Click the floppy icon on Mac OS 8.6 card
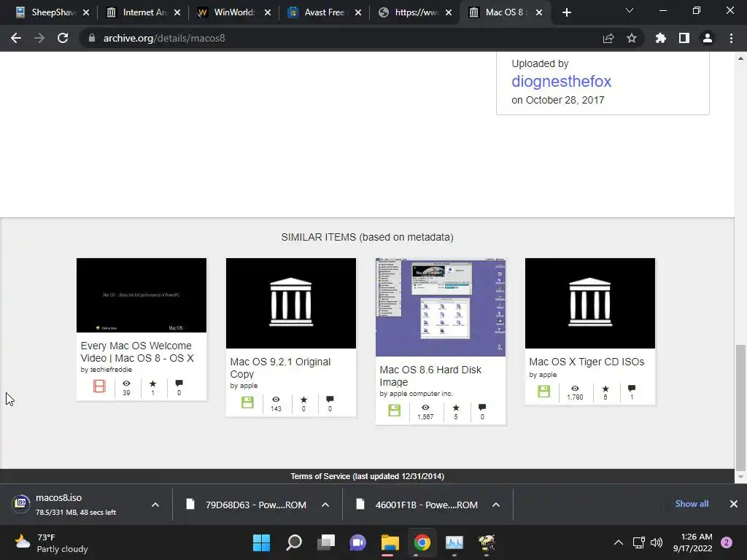 (394, 410)
